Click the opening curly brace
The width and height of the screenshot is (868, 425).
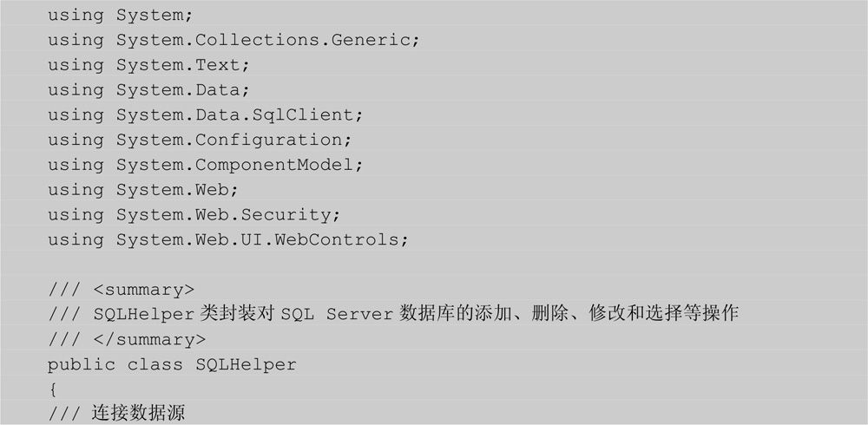[x=53, y=389]
